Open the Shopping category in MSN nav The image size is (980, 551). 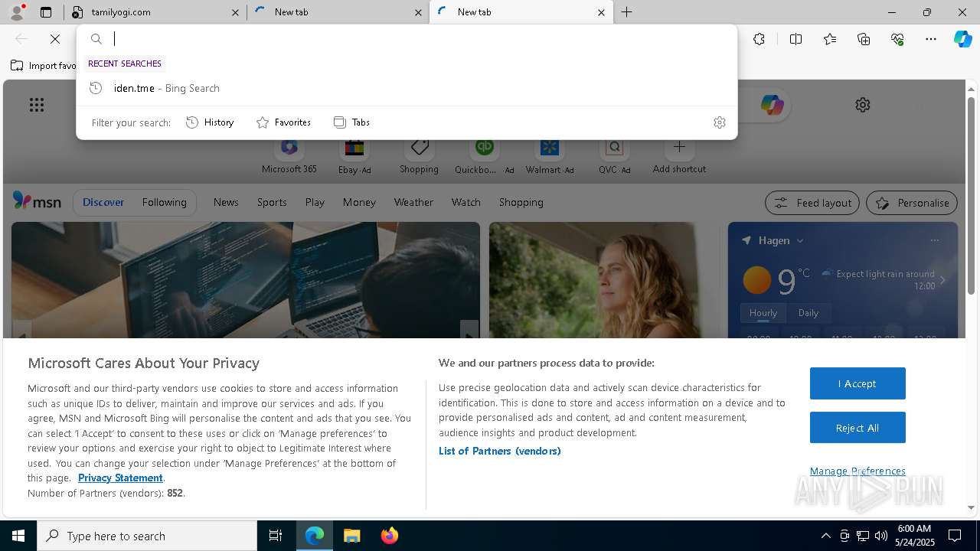click(x=521, y=203)
